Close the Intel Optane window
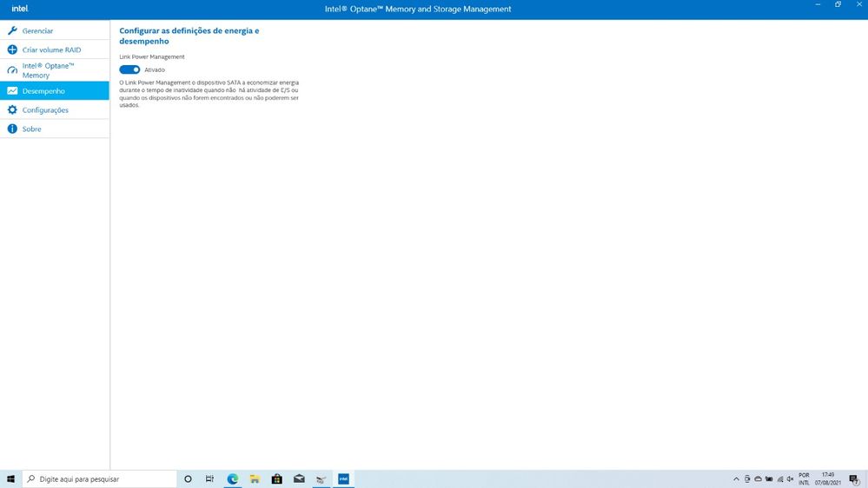Image resolution: width=868 pixels, height=488 pixels. click(859, 4)
